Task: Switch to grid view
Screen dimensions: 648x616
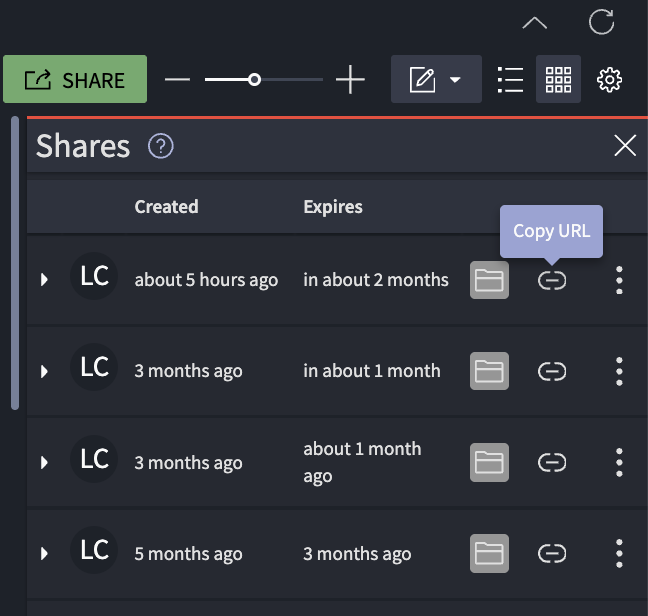Action: pos(559,80)
